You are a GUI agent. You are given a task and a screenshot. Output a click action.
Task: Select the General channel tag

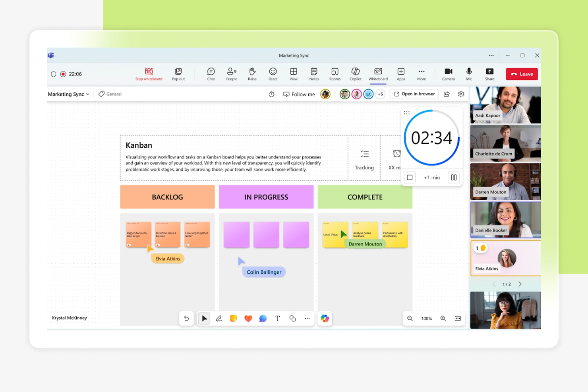tap(110, 94)
